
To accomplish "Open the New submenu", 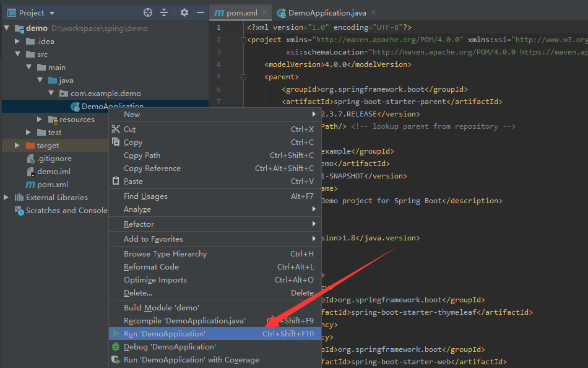I will pyautogui.click(x=215, y=115).
